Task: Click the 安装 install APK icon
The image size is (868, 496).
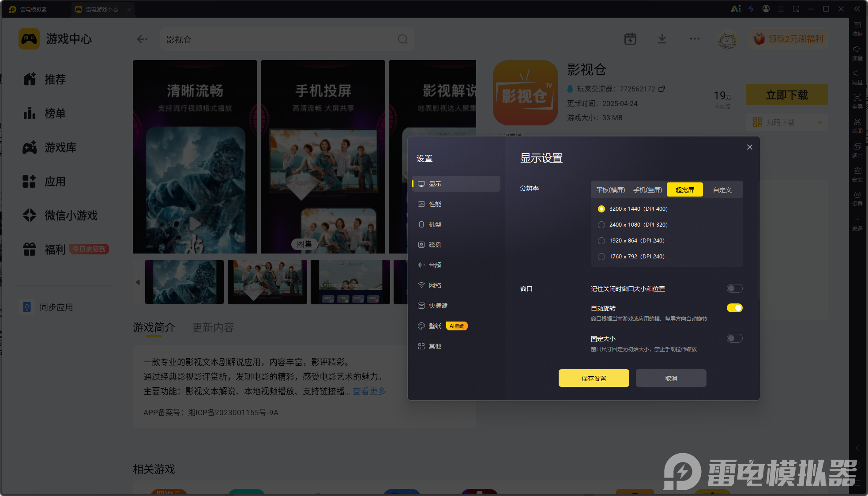Action: [x=857, y=174]
